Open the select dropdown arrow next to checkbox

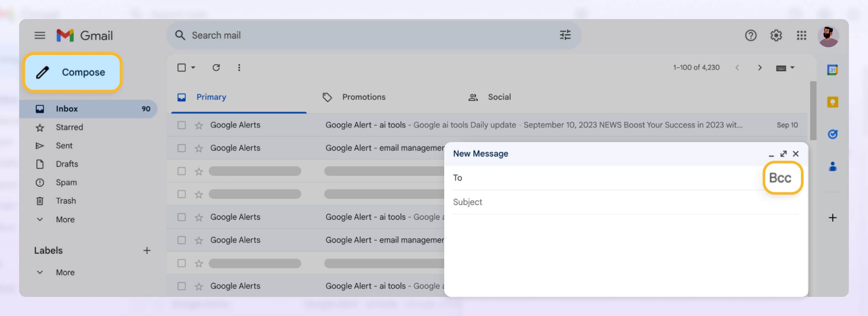pos(192,68)
